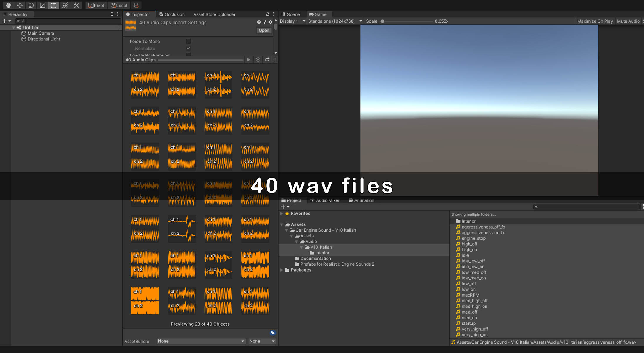The image size is (644, 353).
Task: Toggle Pivot handle position button
Action: [96, 5]
